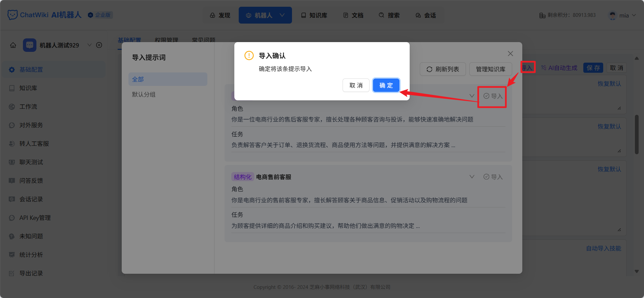
Task: Click the blue 保存 button
Action: click(593, 68)
